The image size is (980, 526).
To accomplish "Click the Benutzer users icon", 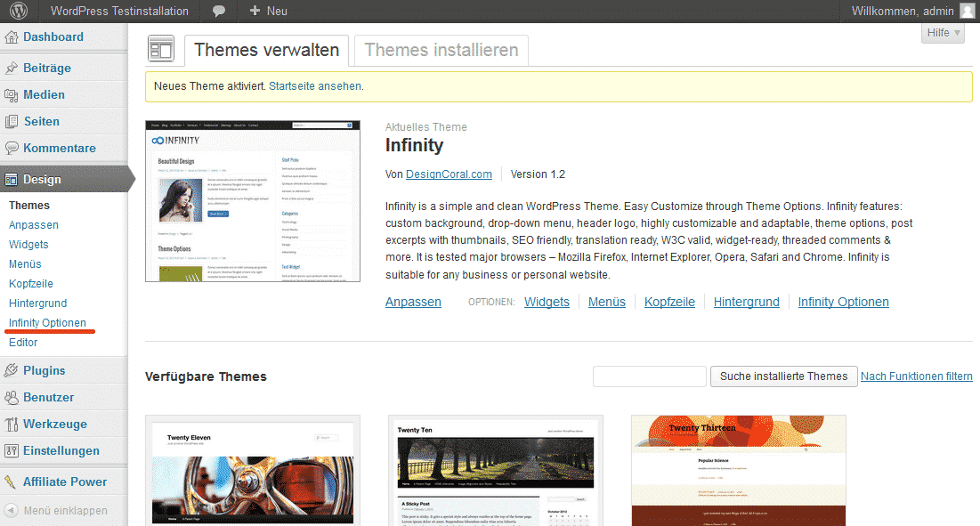I will (x=12, y=398).
